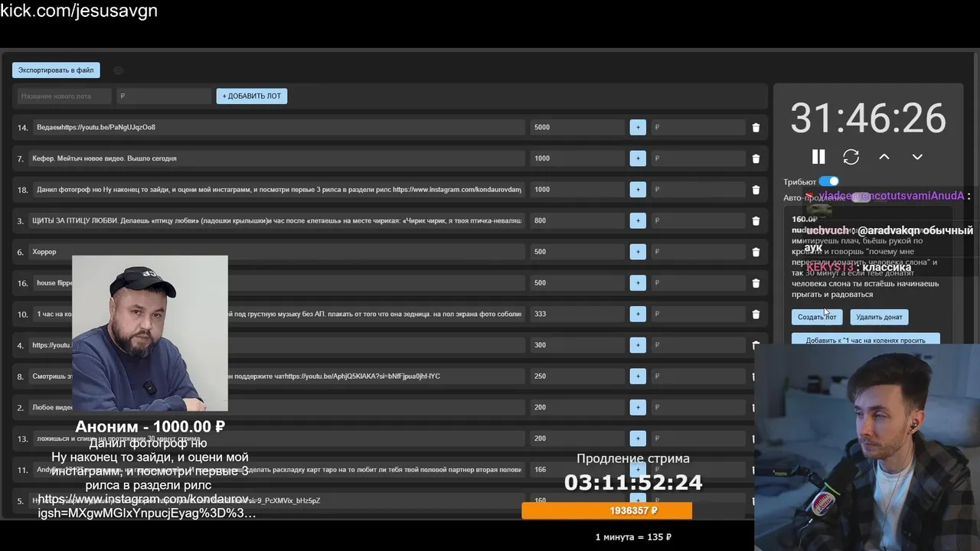Screen dimensions: 980x551
Task: Edit lot name ЩИТЫ ЗА ПТИЦУ ЛЮБВИ
Action: click(276, 220)
